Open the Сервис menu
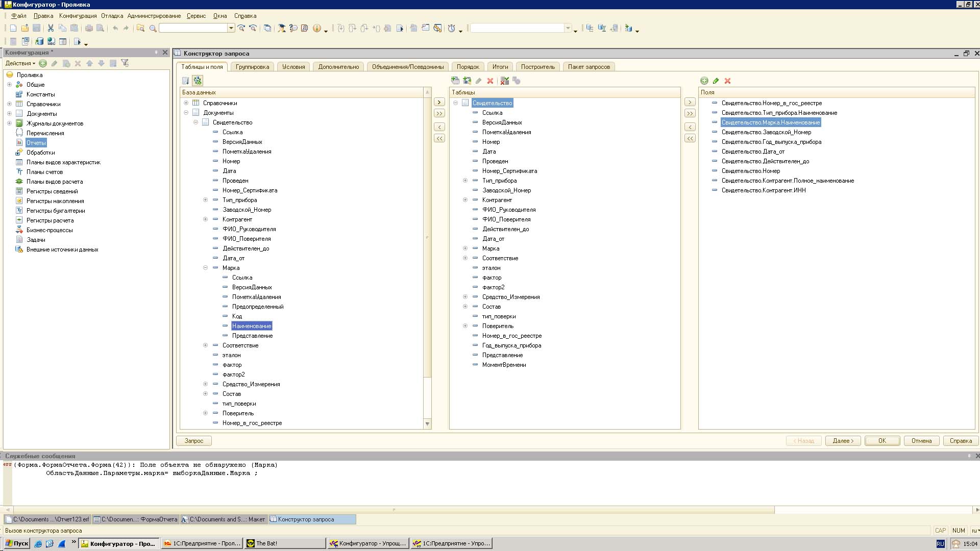Screen dimensions: 980x551 pyautogui.click(x=196, y=16)
